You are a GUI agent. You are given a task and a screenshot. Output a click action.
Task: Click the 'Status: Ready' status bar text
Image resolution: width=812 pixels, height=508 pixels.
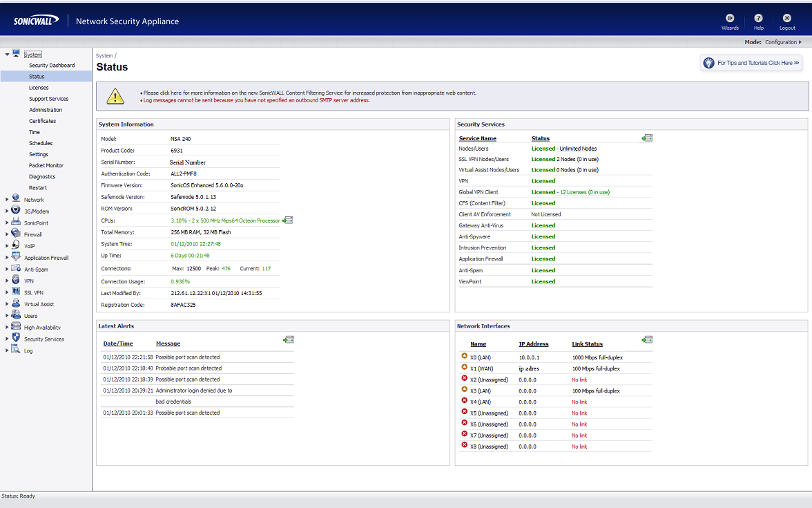[x=18, y=496]
